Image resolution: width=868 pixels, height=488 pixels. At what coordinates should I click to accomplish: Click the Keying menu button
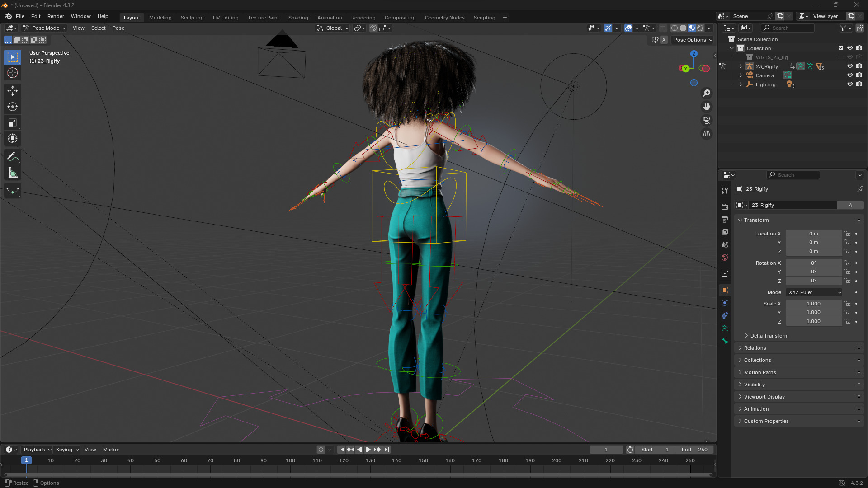click(67, 450)
